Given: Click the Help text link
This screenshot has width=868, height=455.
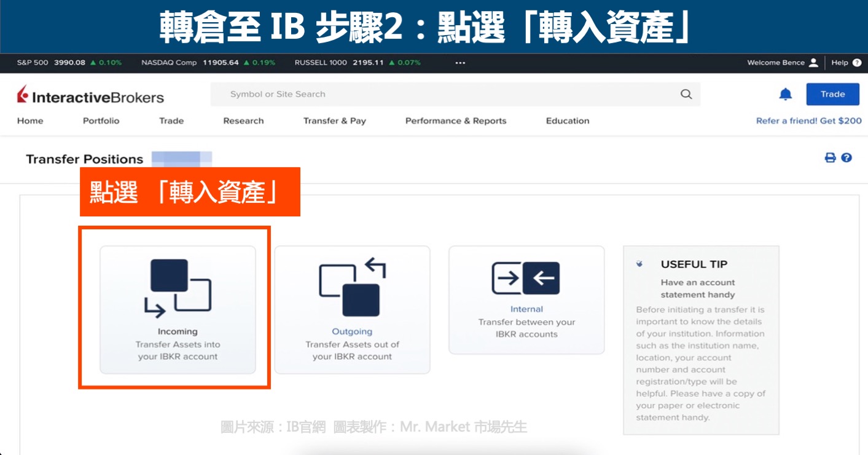Looking at the screenshot, I should [x=840, y=63].
